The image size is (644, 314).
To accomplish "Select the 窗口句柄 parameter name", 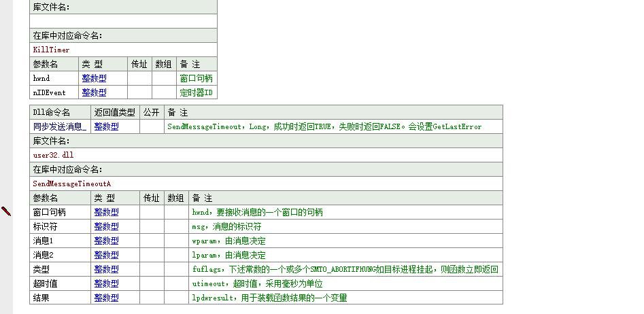I will click(x=50, y=212).
